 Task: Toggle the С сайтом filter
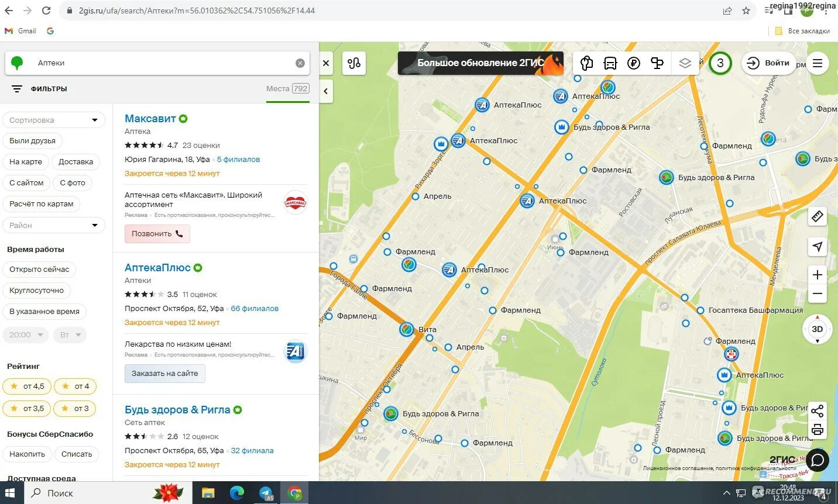(x=26, y=183)
